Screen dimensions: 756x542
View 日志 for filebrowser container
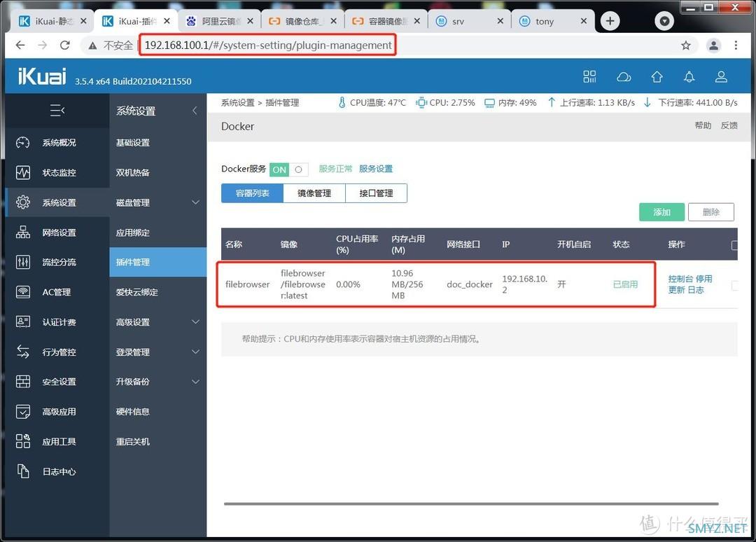click(x=696, y=290)
